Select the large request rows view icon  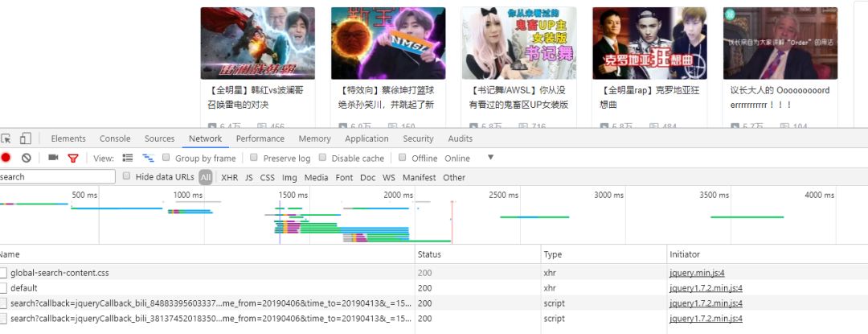(128, 158)
